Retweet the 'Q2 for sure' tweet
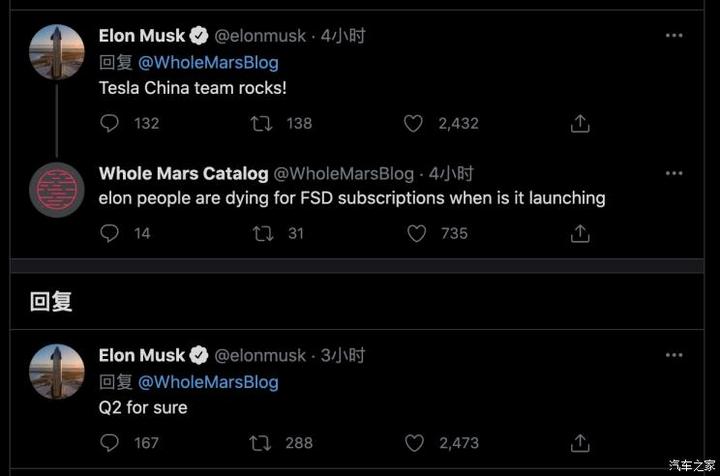Viewport: 720px width, 476px height. [x=264, y=442]
